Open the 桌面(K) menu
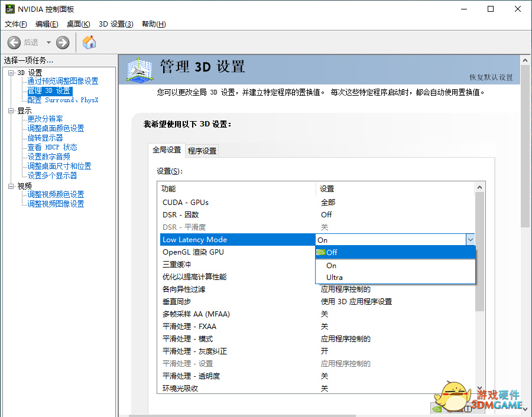The image size is (532, 417). coord(79,24)
